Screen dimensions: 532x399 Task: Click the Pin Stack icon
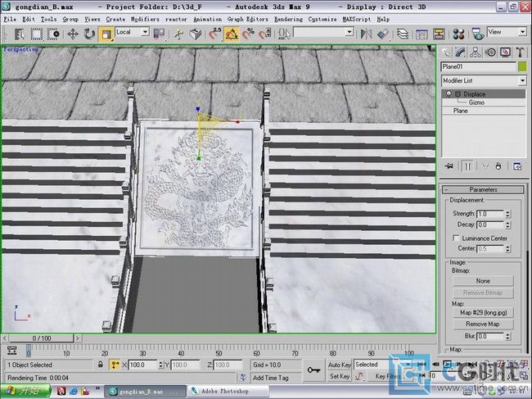[x=449, y=166]
